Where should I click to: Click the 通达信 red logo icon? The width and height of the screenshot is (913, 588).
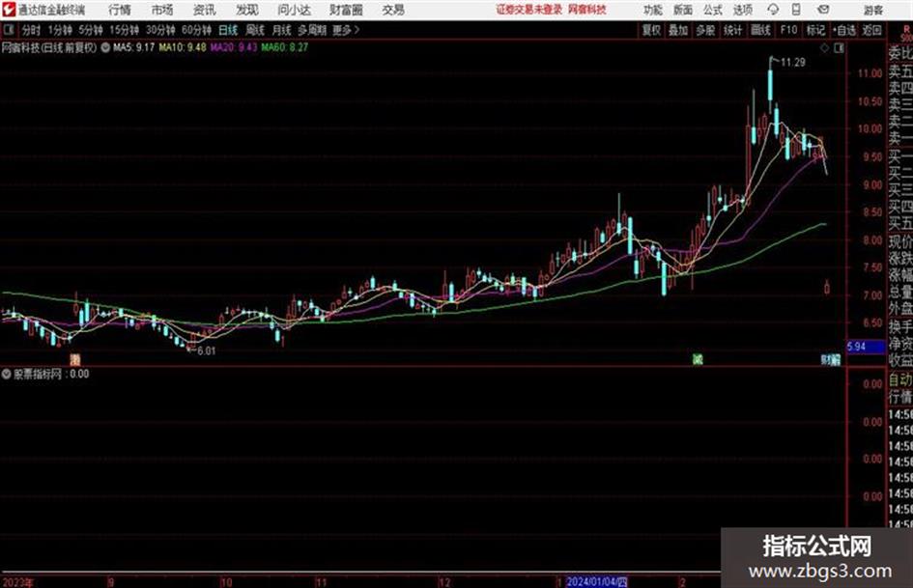(9, 10)
